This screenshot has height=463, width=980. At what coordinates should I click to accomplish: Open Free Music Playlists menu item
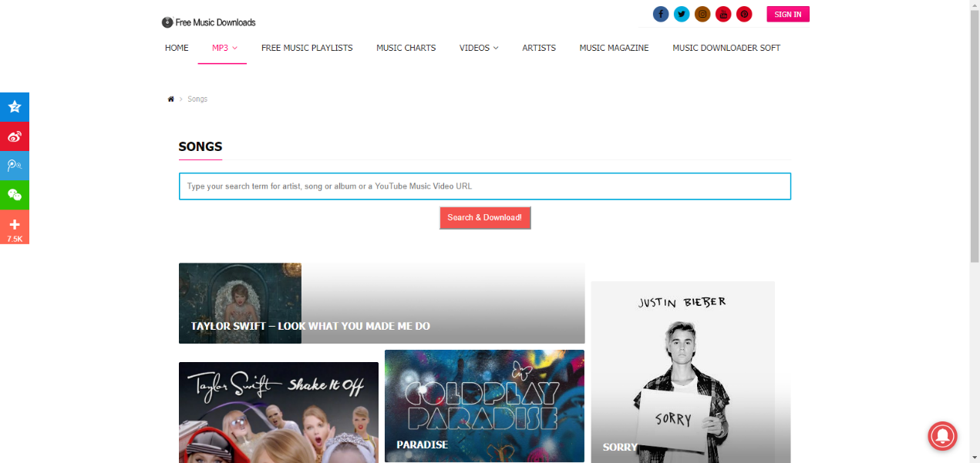[x=307, y=48]
